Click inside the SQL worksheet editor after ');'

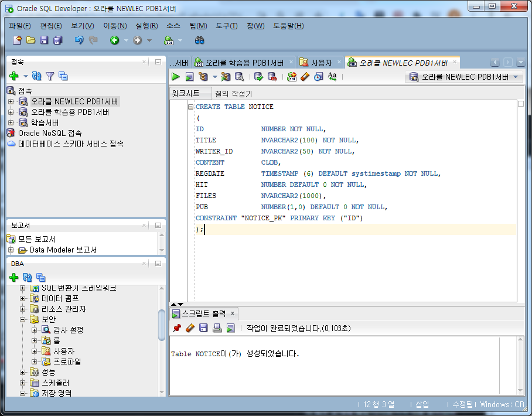205,229
